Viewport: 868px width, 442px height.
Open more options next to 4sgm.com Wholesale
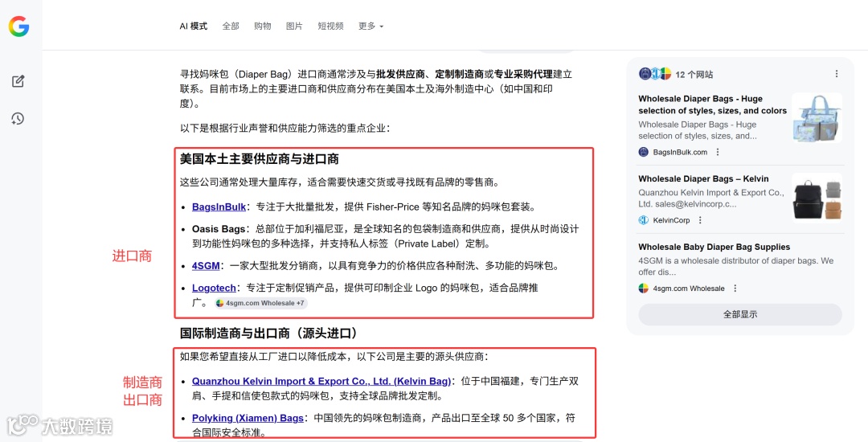[x=735, y=289]
